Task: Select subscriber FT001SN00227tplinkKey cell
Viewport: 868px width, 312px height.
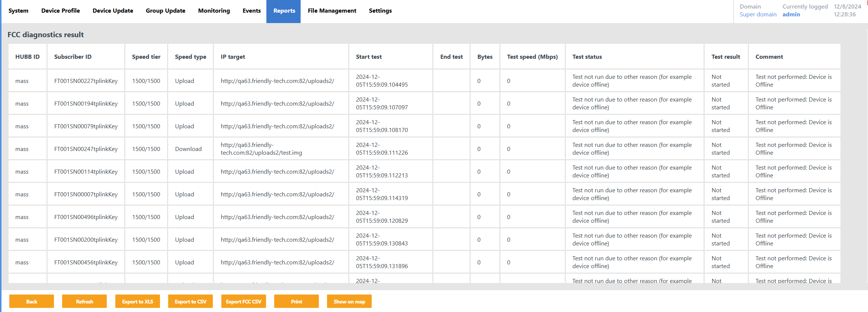Action: click(86, 81)
